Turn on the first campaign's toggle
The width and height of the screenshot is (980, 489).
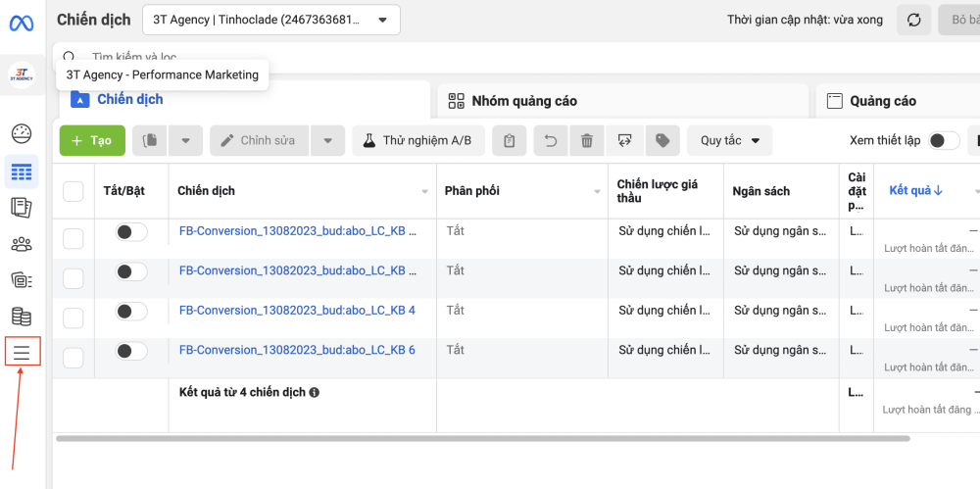click(131, 232)
